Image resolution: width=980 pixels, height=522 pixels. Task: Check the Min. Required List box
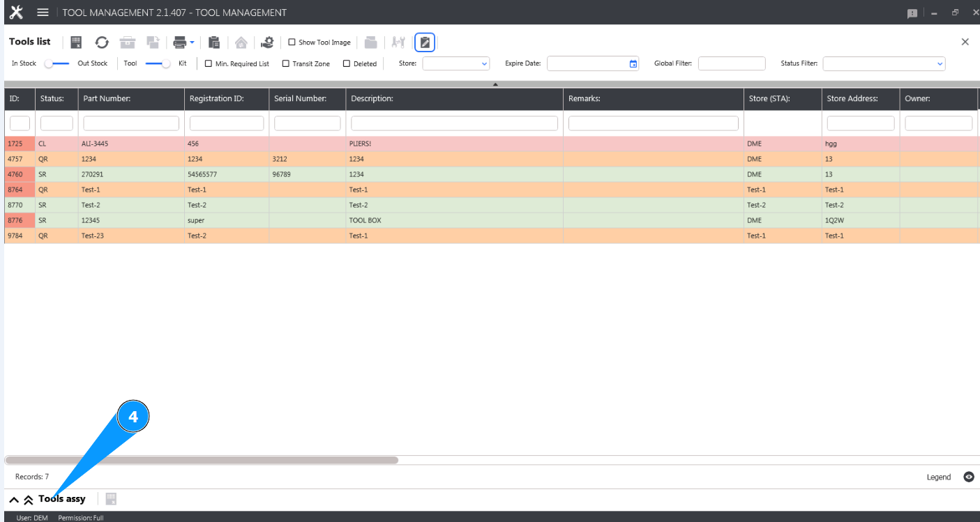209,63
